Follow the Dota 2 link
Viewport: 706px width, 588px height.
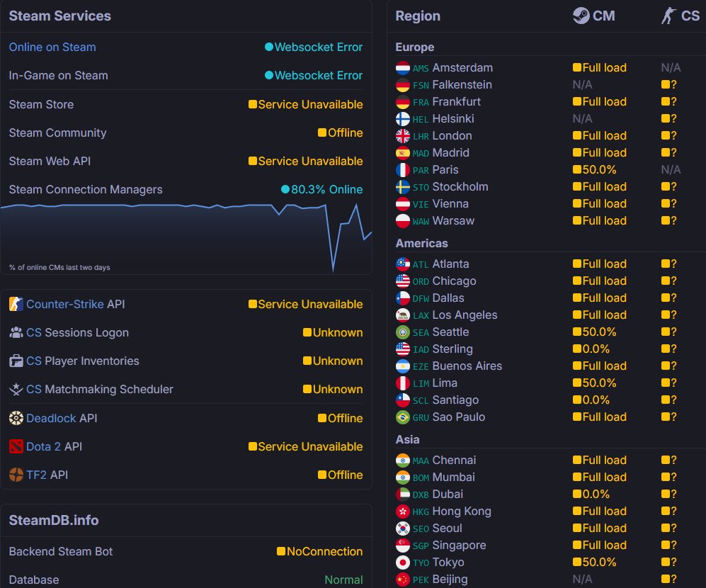pyautogui.click(x=44, y=446)
